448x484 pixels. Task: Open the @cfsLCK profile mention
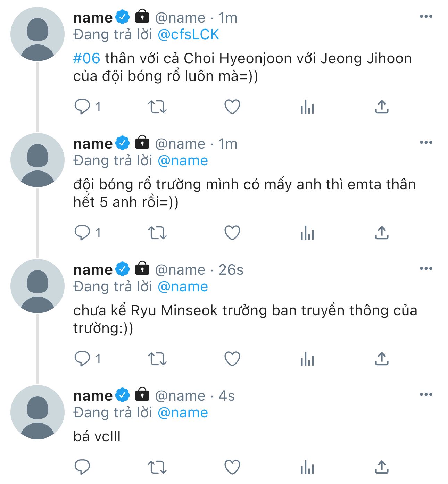point(188,34)
